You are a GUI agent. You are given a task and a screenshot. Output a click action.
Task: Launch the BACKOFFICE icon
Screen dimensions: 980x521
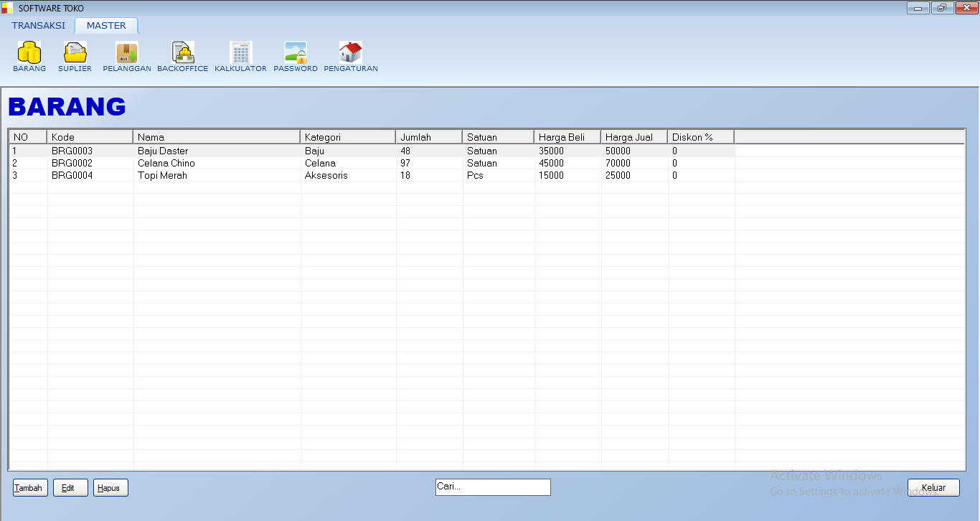click(183, 53)
